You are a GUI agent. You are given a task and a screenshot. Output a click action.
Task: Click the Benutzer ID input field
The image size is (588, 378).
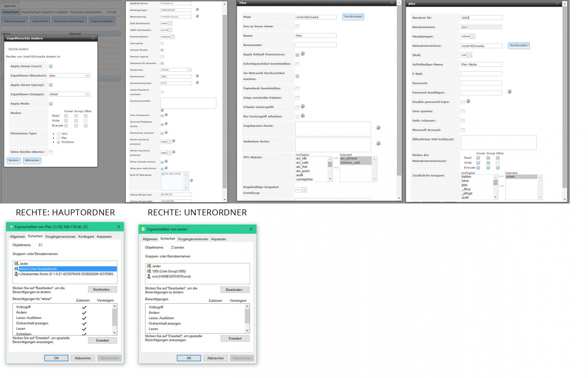pos(481,18)
